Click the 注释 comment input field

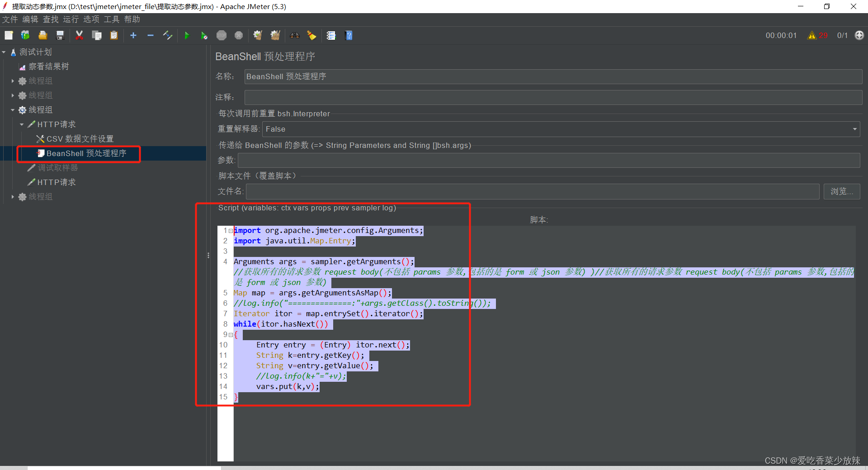coord(553,97)
